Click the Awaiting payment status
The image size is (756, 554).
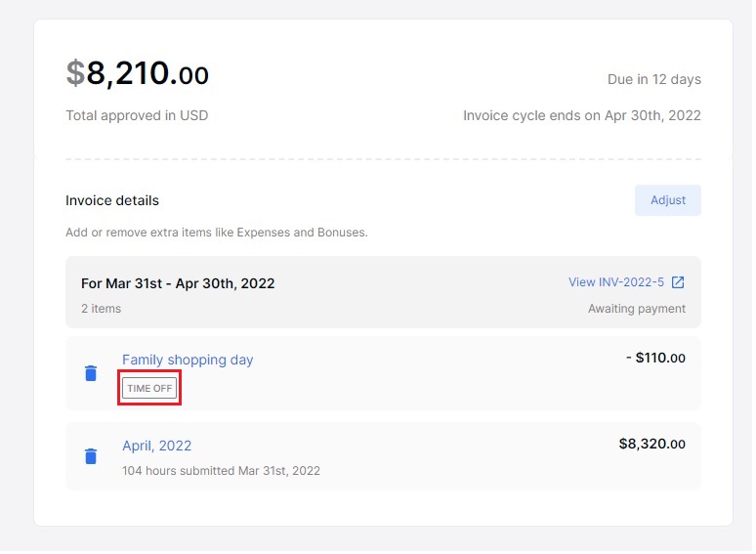[x=637, y=309]
